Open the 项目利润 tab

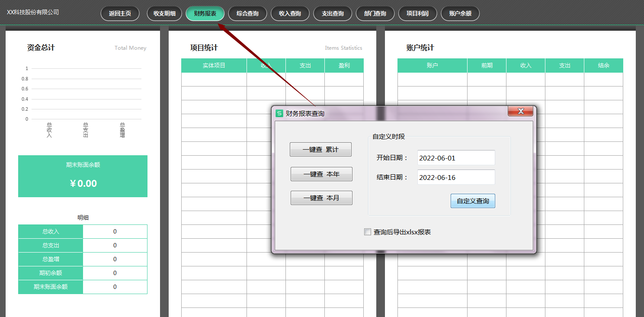pyautogui.click(x=417, y=13)
